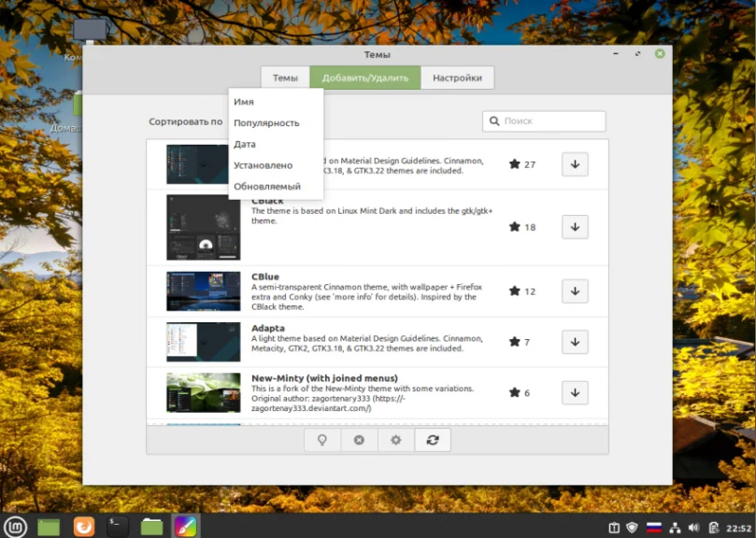Download the CBlue theme with arrow button

point(575,290)
